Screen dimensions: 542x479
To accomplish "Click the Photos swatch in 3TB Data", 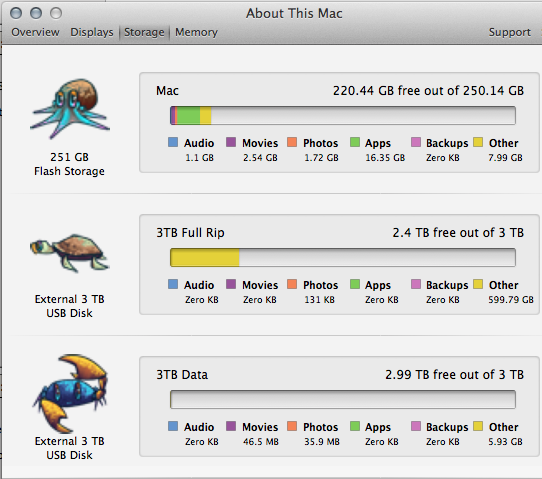I will (292, 426).
